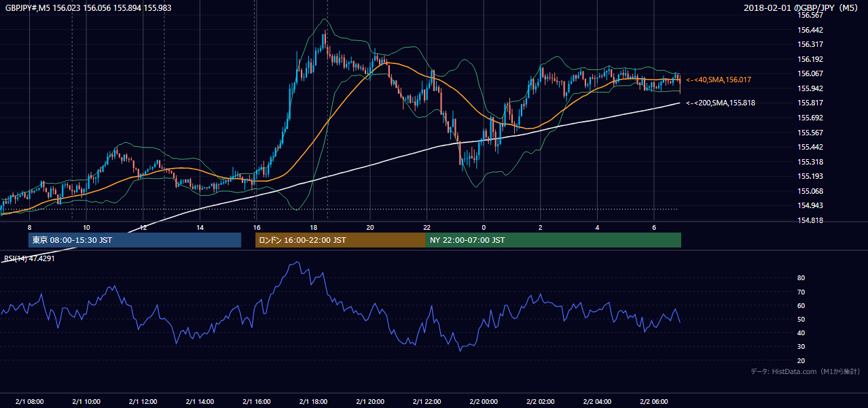The width and height of the screenshot is (868, 408).
Task: Click RSI scale value 60
Action: coord(801,305)
